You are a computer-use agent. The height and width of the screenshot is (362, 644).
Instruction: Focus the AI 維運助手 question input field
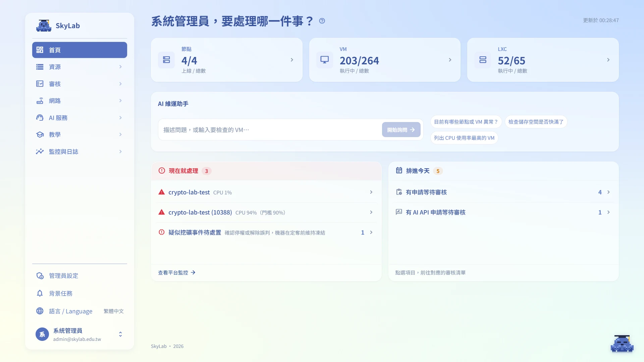[x=270, y=130]
